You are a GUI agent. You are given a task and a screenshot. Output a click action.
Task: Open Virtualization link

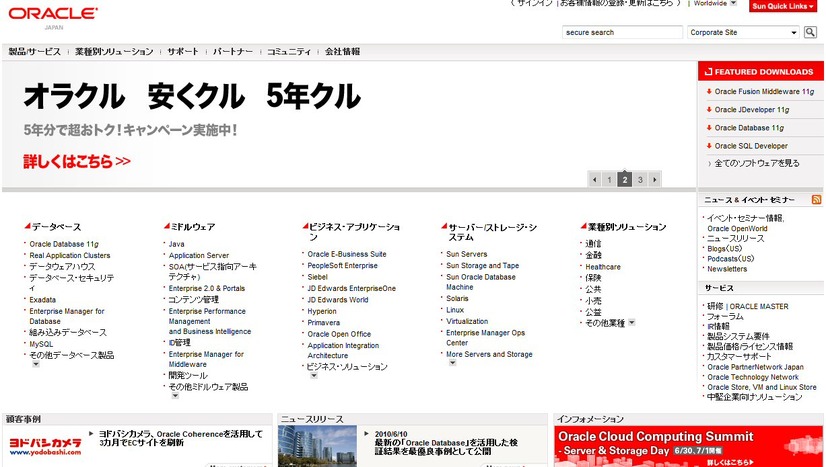pyautogui.click(x=467, y=321)
